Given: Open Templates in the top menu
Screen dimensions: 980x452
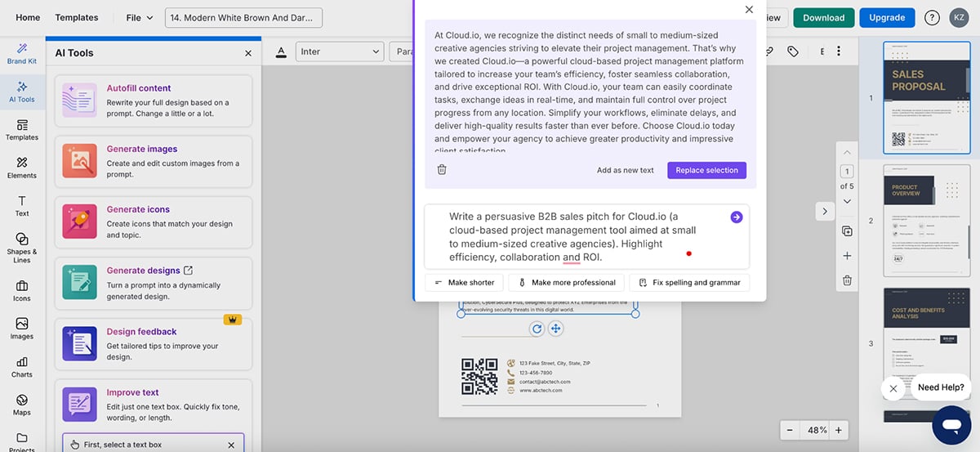Looking at the screenshot, I should point(77,17).
